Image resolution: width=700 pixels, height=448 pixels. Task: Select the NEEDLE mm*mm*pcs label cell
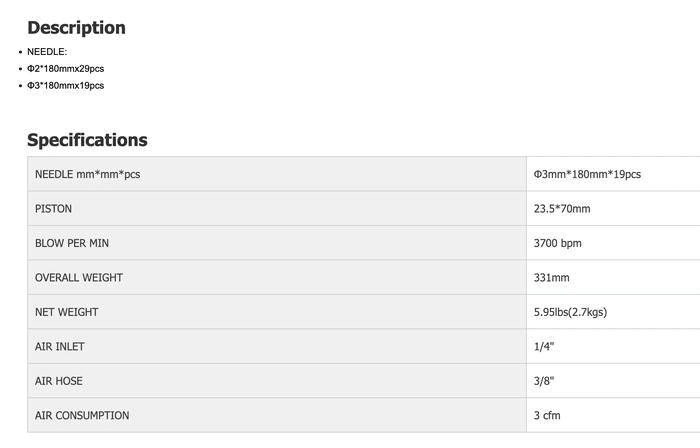pyautogui.click(x=88, y=174)
